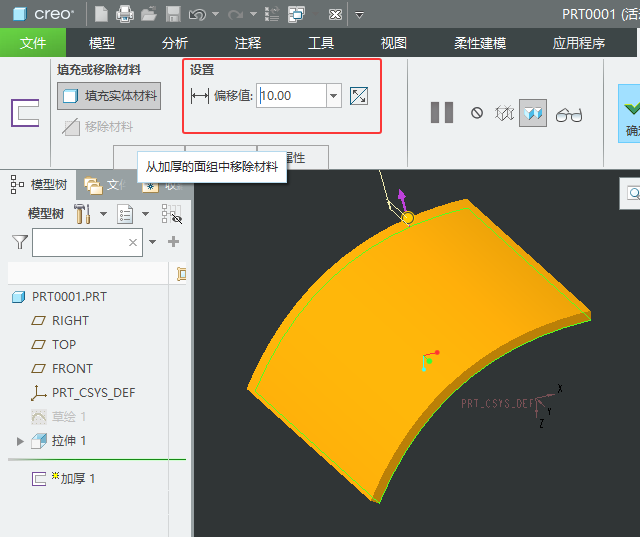Click the Close window X icon in toolbar
Screen dimensions: 640x537
point(335,15)
